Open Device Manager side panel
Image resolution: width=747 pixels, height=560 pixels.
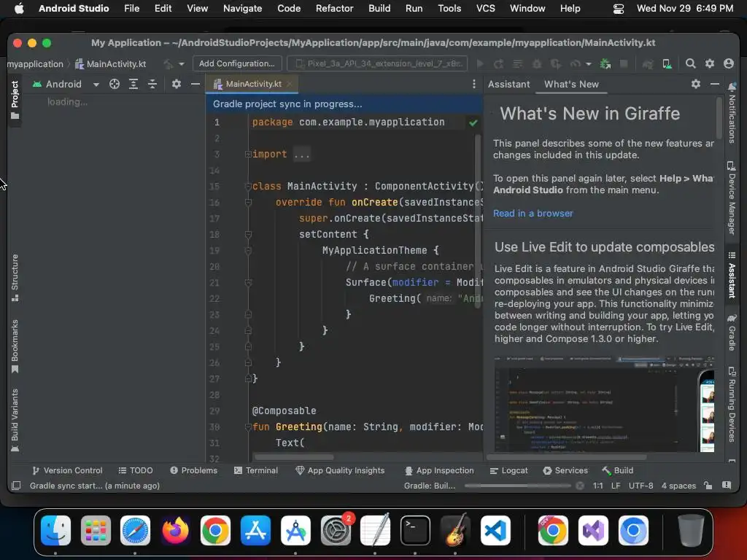[732, 198]
